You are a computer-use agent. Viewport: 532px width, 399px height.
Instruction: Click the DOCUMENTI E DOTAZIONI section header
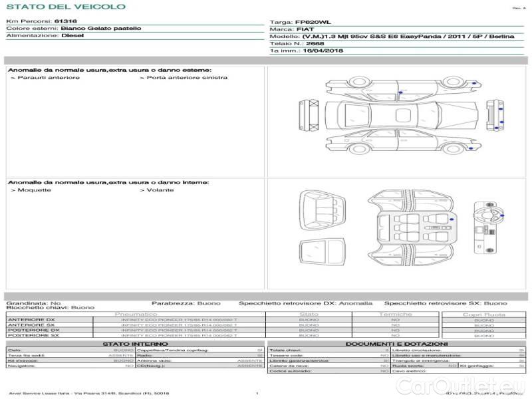396,344
